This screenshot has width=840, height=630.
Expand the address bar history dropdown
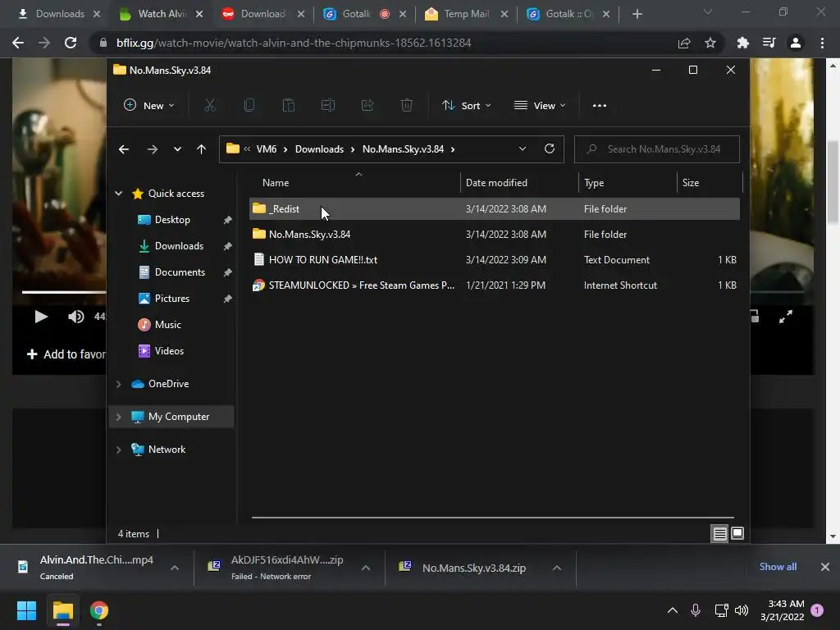pos(523,149)
